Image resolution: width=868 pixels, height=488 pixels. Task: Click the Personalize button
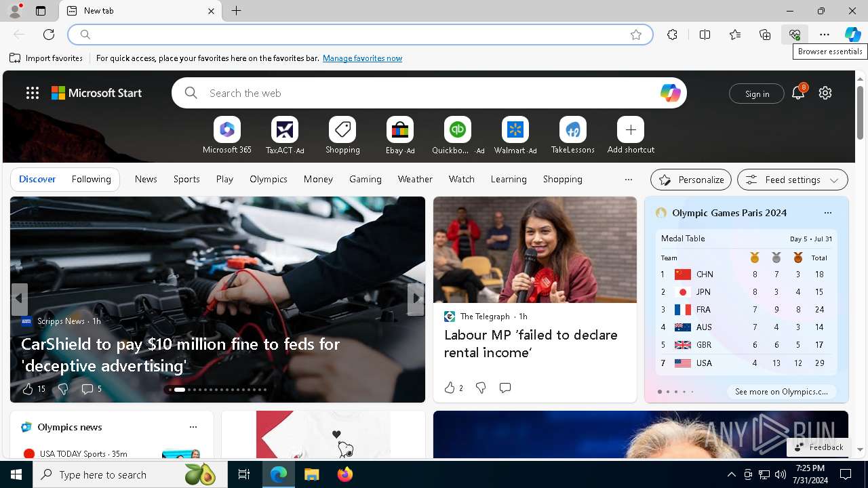coord(691,180)
